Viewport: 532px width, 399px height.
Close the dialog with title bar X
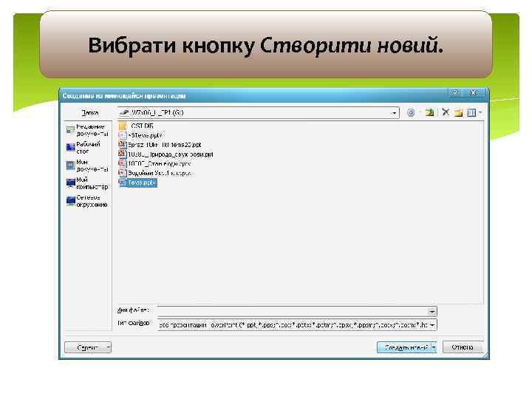(474, 92)
